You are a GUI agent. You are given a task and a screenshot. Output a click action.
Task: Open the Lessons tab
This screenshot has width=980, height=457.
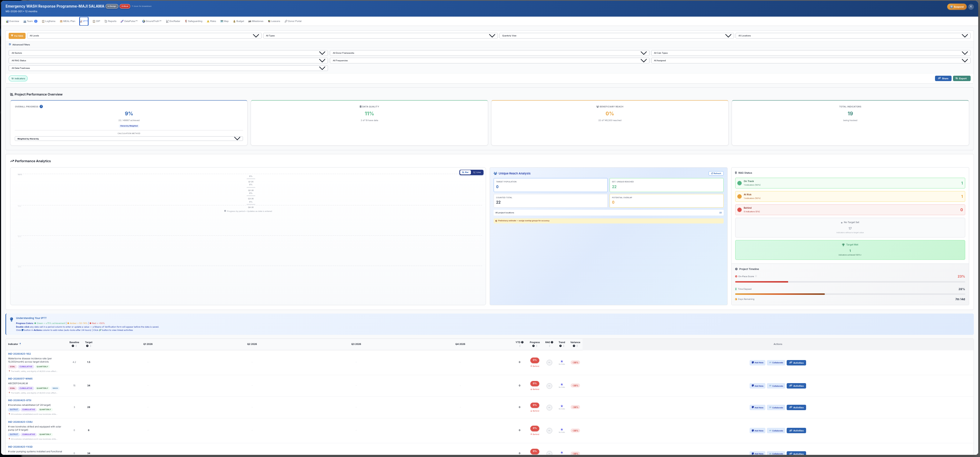[x=274, y=21]
